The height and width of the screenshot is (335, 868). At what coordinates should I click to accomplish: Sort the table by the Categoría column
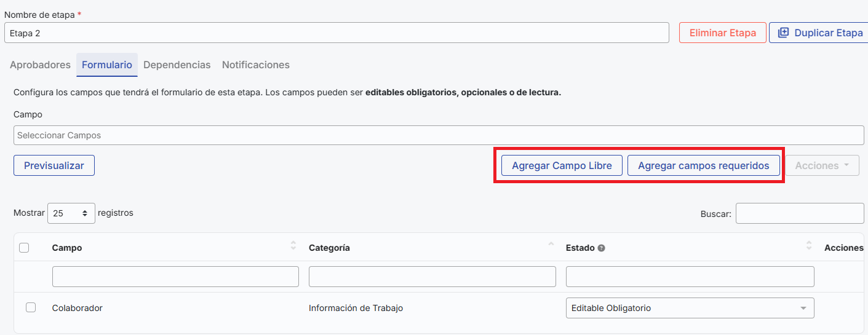550,247
